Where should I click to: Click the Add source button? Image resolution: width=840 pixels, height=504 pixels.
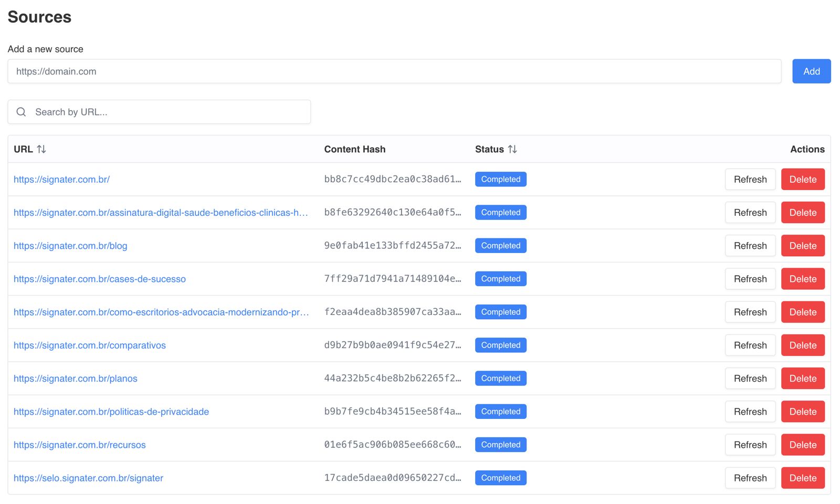click(x=811, y=71)
